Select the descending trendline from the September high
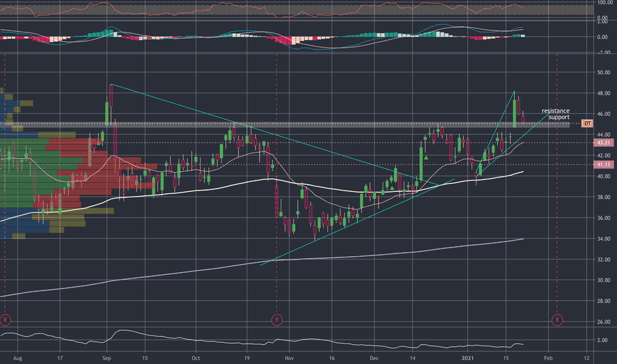Image resolution: width=617 pixels, height=364 pixels. (x=274, y=134)
